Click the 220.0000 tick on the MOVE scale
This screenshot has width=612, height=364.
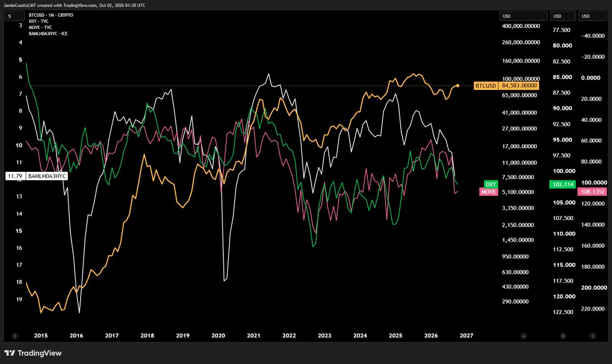point(592,309)
